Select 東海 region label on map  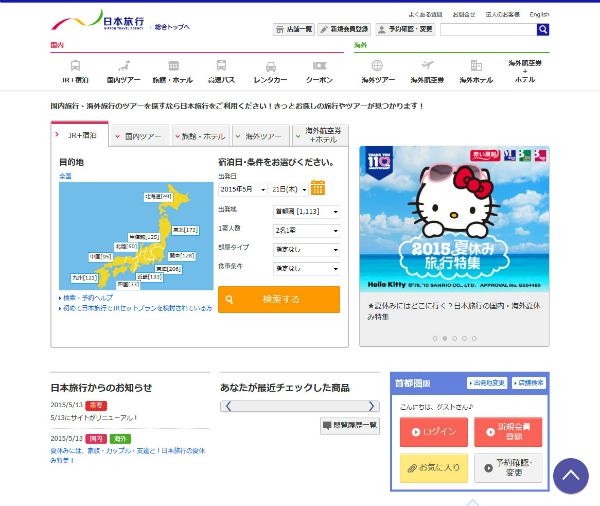pos(168,269)
